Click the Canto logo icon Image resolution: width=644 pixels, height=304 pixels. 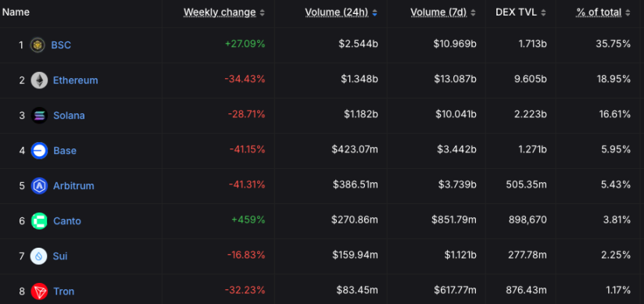click(39, 221)
